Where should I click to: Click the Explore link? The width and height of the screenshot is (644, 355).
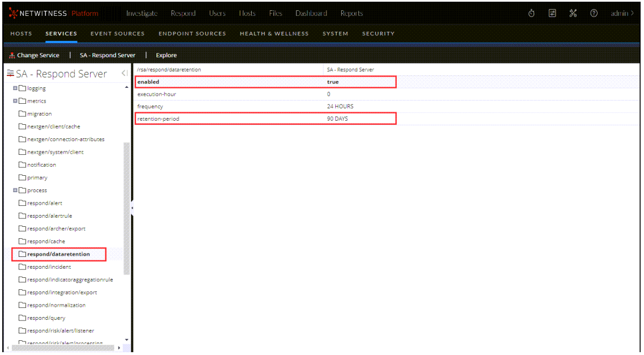(x=166, y=56)
